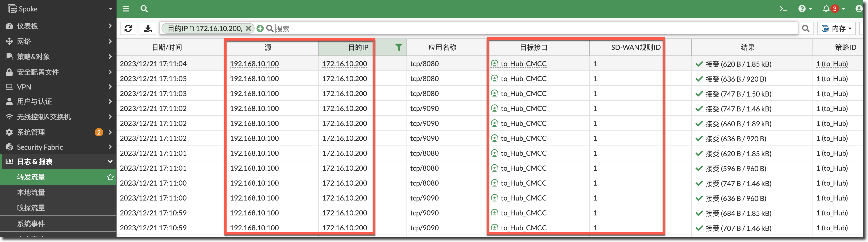Open the 内存 log source dropdown
868x242 pixels.
tap(836, 29)
